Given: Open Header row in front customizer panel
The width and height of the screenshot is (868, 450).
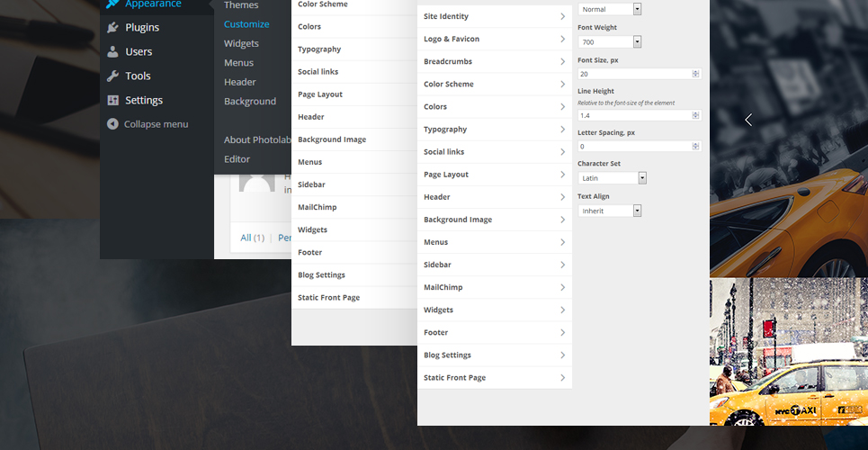Looking at the screenshot, I should click(495, 197).
